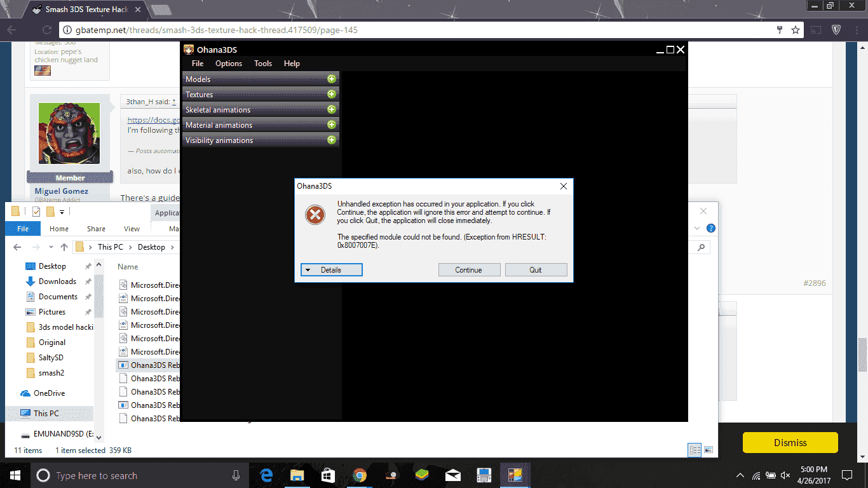The image size is (868, 488).
Task: Select Pictures in the navigation pane
Action: pos(51,312)
